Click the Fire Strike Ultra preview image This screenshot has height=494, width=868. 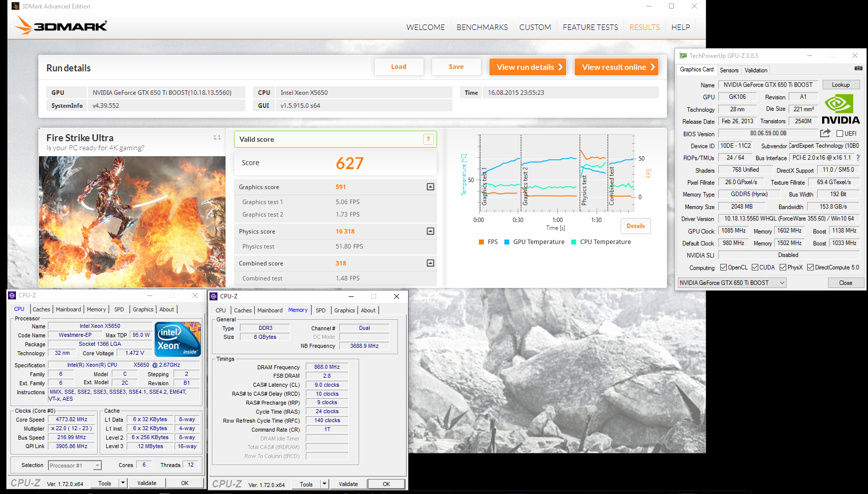click(x=132, y=222)
